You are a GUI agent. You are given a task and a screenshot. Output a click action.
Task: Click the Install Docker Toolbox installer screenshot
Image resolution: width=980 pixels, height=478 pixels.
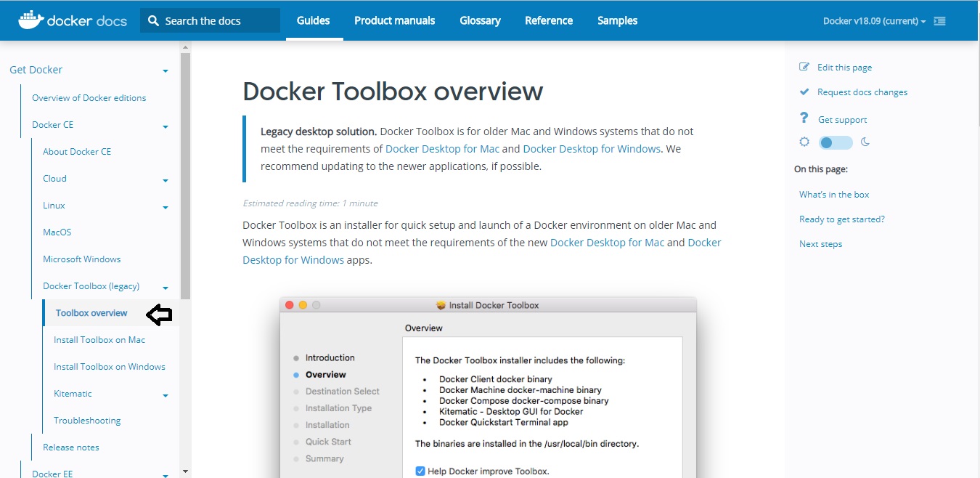488,387
